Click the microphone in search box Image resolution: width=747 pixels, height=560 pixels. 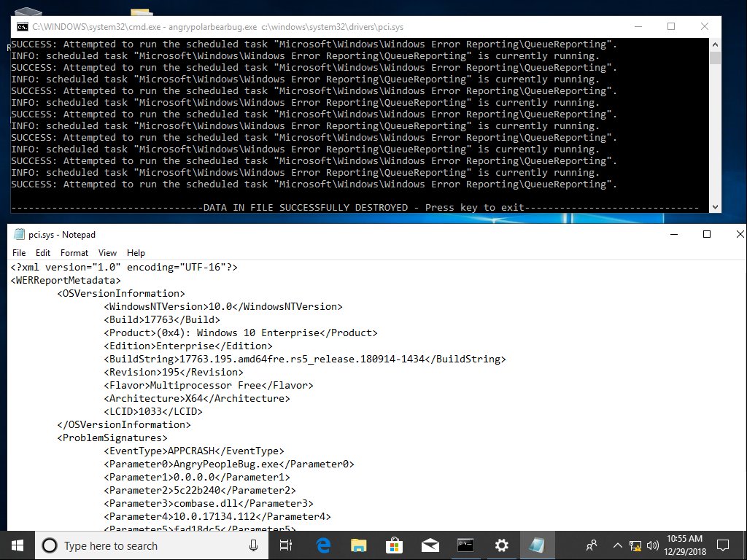pos(253,545)
